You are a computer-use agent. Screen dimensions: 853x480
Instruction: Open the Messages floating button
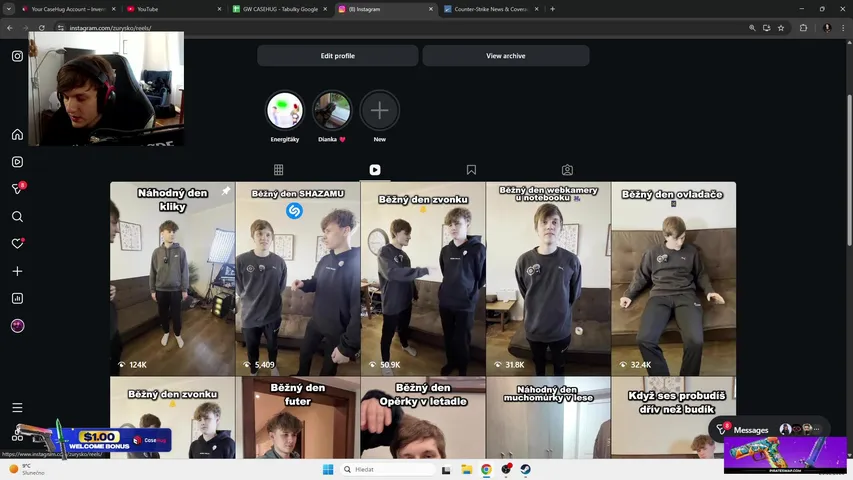[x=769, y=429]
